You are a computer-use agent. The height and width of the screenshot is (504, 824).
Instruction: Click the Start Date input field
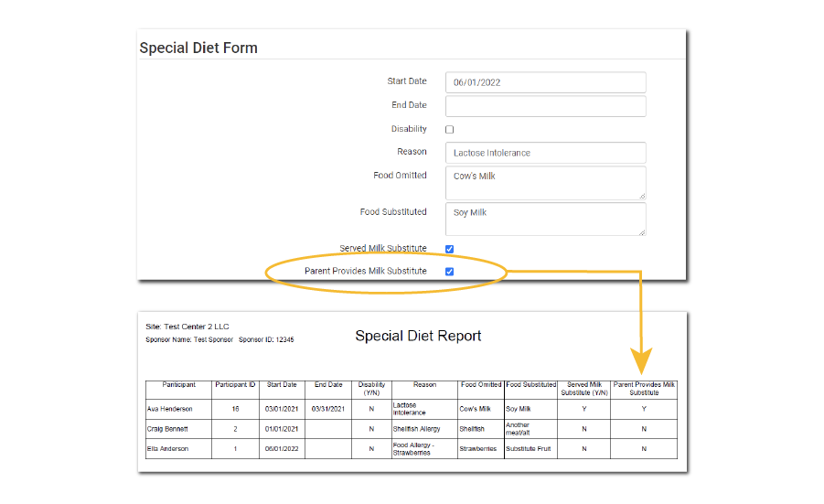545,82
